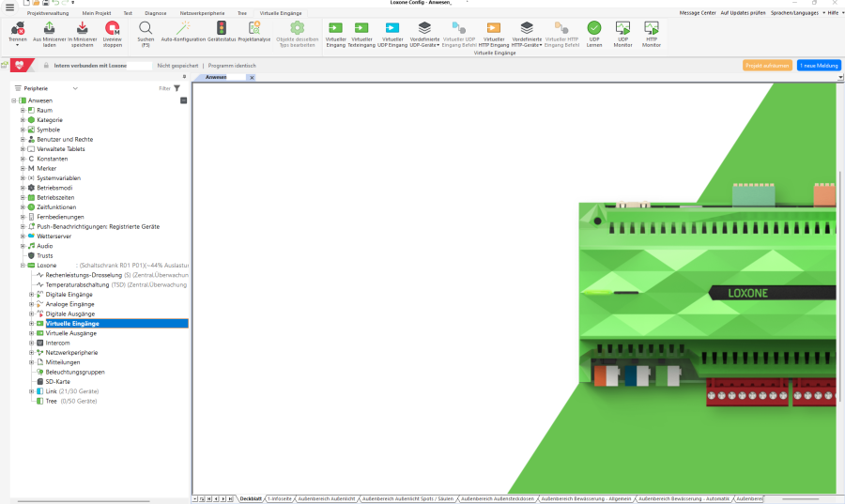Open Außenbereich Außenlicht page tab

(x=326, y=498)
